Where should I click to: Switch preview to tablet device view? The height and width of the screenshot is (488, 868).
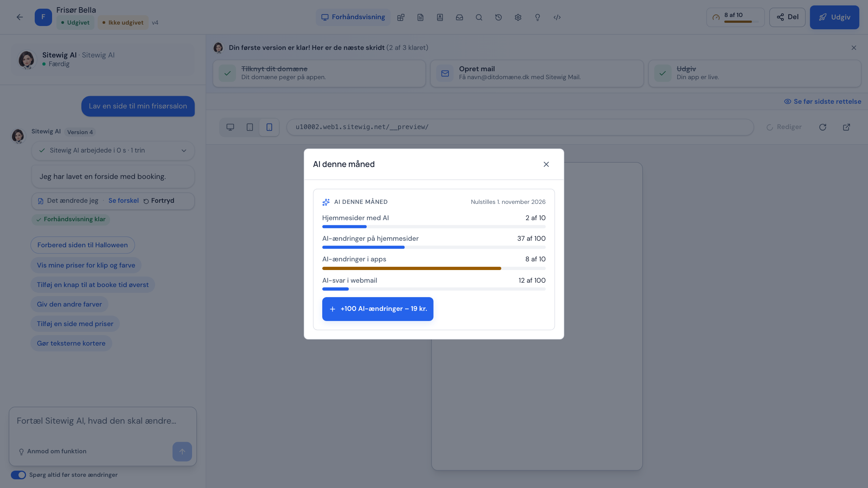[250, 127]
